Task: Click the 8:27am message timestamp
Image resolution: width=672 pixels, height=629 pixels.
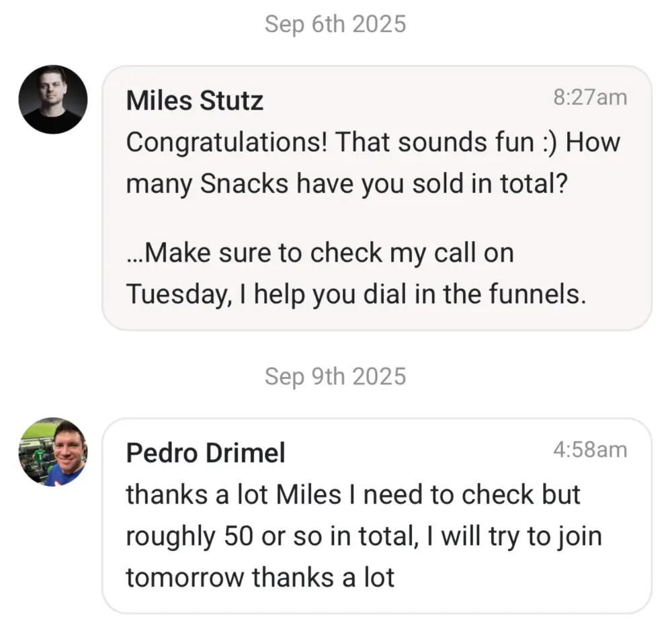Action: [589, 97]
